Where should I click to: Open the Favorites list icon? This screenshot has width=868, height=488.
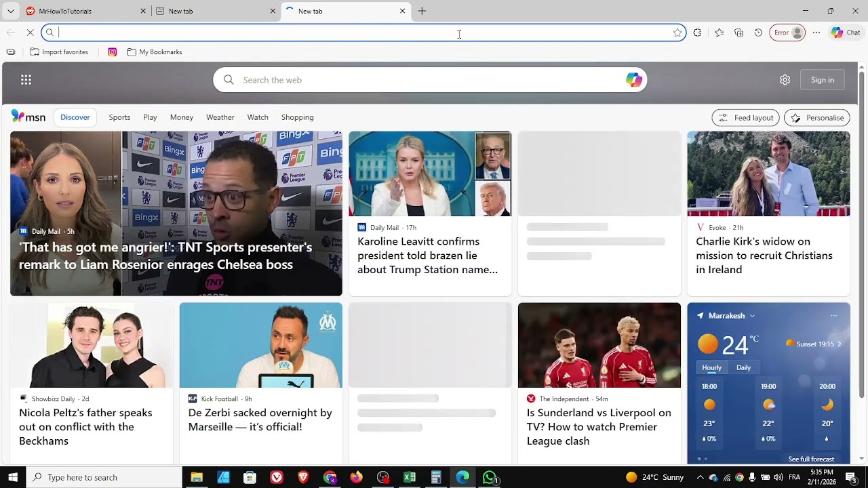click(x=719, y=33)
